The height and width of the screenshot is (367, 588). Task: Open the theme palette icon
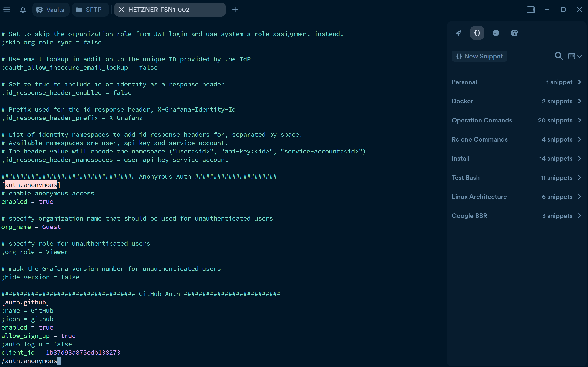click(514, 33)
